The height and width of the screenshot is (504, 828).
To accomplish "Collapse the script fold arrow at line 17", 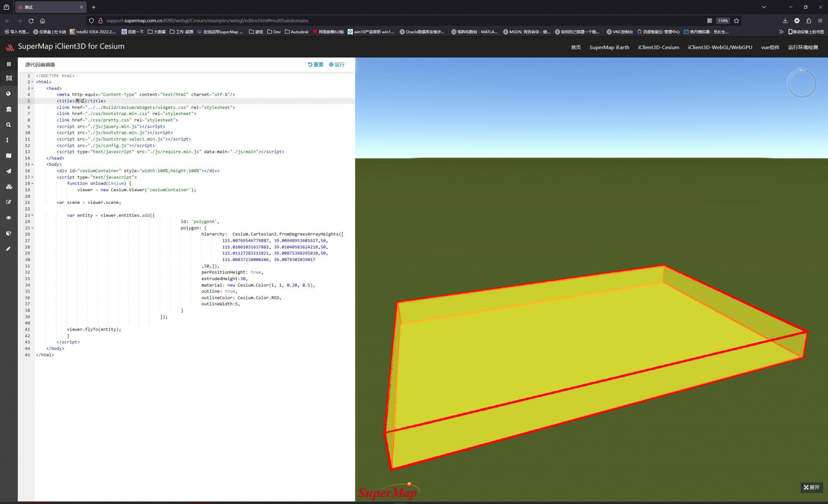I will click(x=32, y=177).
